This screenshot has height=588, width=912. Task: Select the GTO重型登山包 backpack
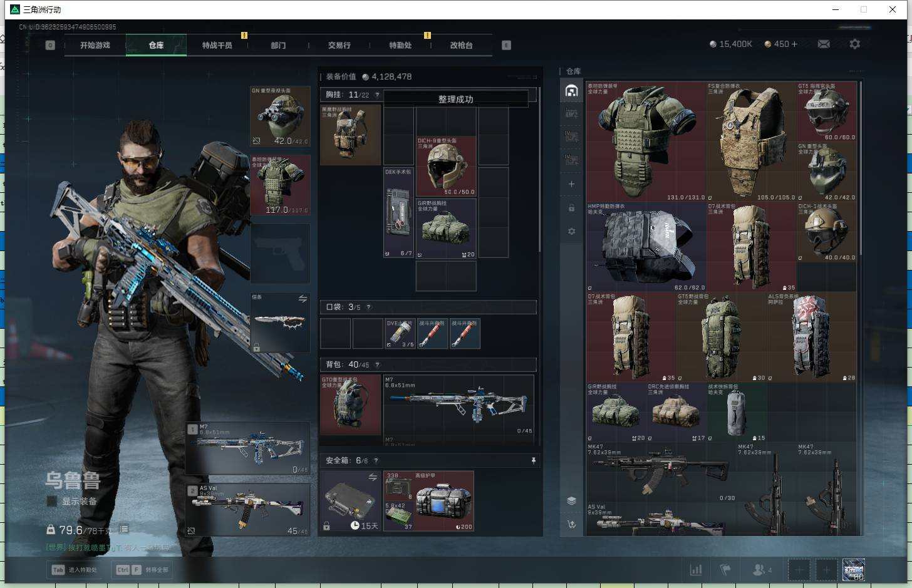click(350, 405)
